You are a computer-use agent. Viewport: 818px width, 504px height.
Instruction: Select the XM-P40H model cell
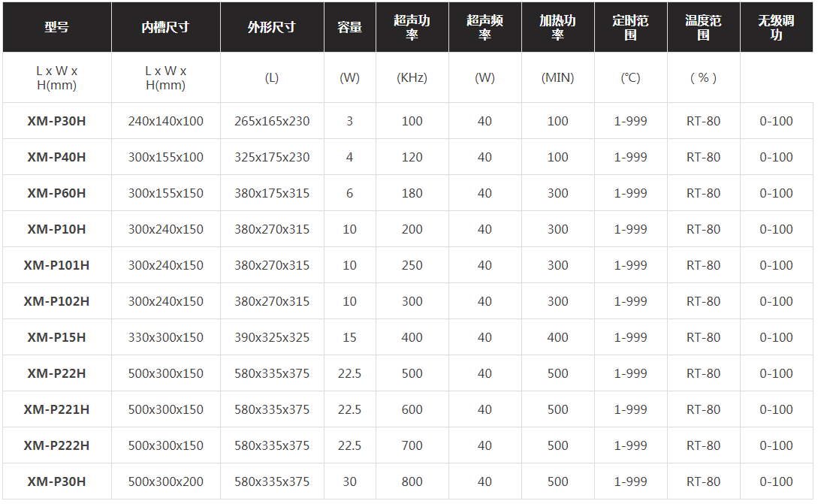(x=57, y=157)
